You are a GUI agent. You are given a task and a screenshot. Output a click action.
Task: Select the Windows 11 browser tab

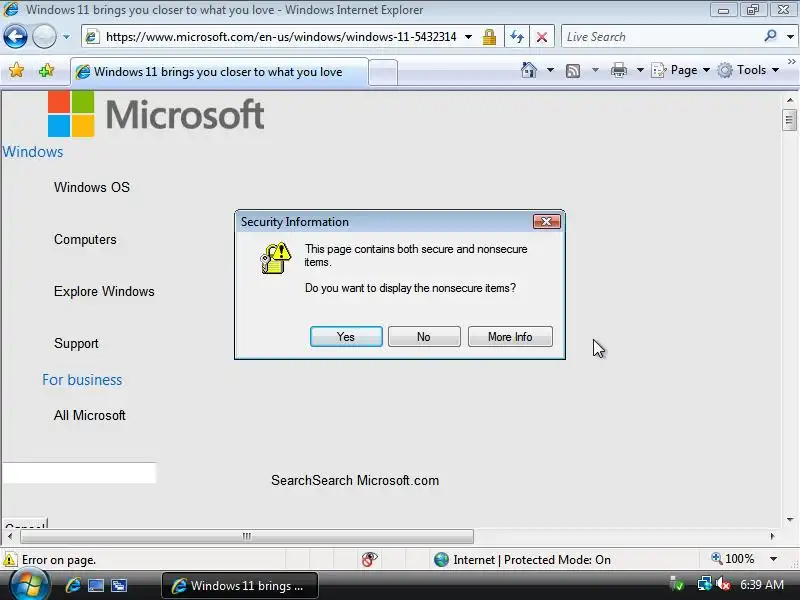click(x=218, y=72)
